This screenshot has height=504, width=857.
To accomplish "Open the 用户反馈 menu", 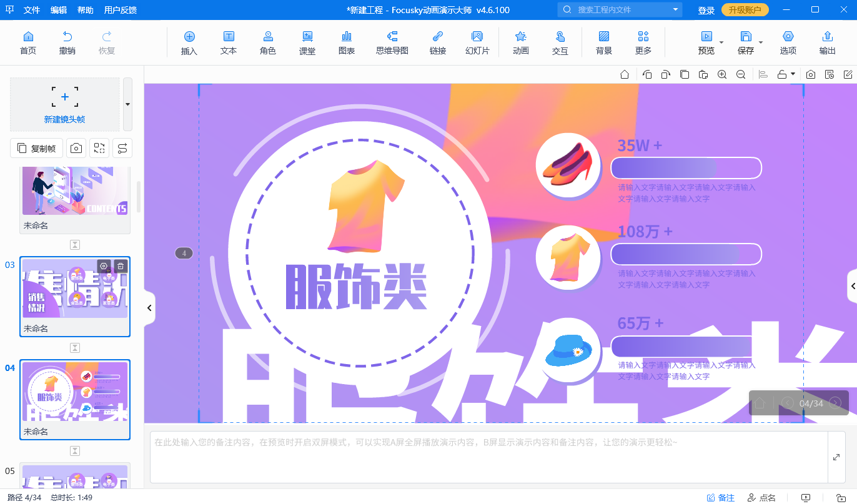I will click(121, 10).
